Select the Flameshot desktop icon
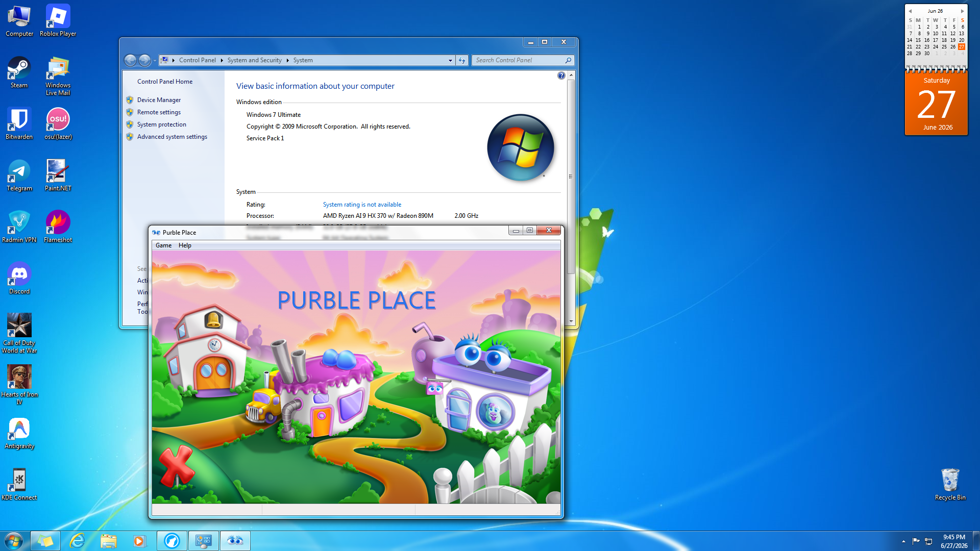Viewport: 980px width, 551px height. (58, 227)
